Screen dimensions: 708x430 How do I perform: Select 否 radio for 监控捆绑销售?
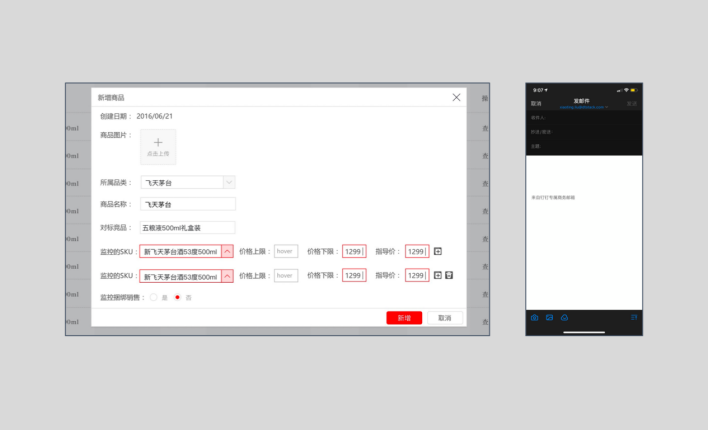pyautogui.click(x=177, y=297)
